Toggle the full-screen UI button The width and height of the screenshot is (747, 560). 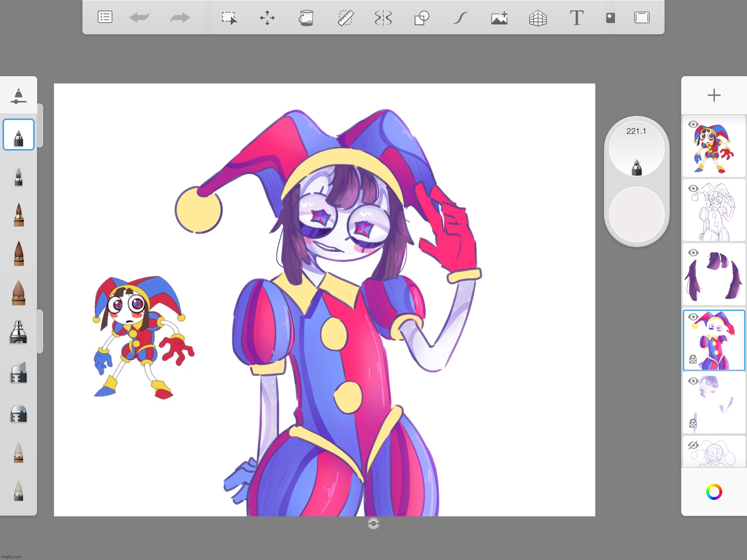[x=642, y=17]
